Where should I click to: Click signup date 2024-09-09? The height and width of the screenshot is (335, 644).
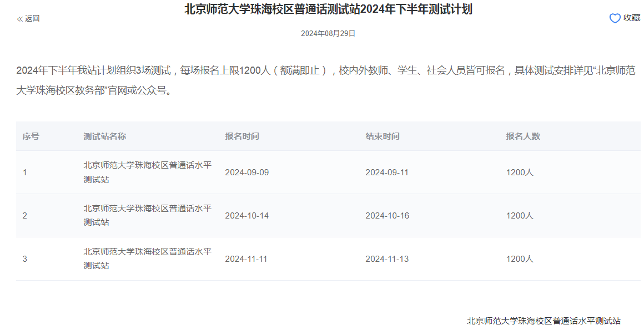click(x=247, y=172)
